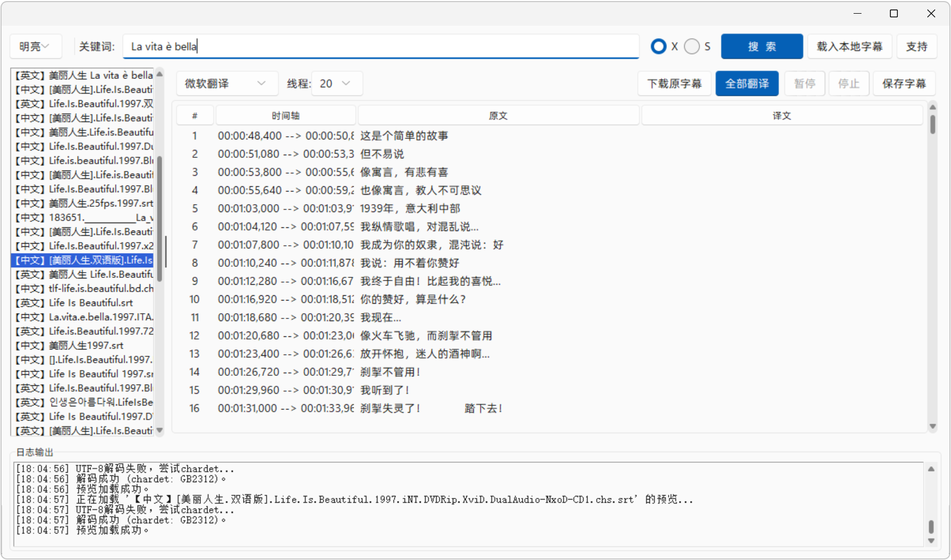This screenshot has width=951, height=560.
Task: Select subtitle row 像火车飞驰，而刹掣不管用
Action: pos(549,336)
